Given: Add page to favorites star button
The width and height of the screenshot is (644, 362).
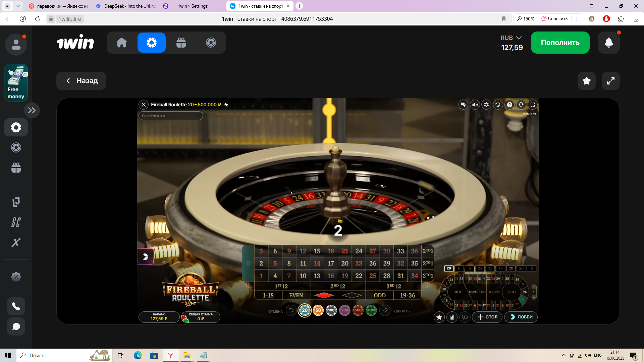Looking at the screenshot, I should coord(586,81).
